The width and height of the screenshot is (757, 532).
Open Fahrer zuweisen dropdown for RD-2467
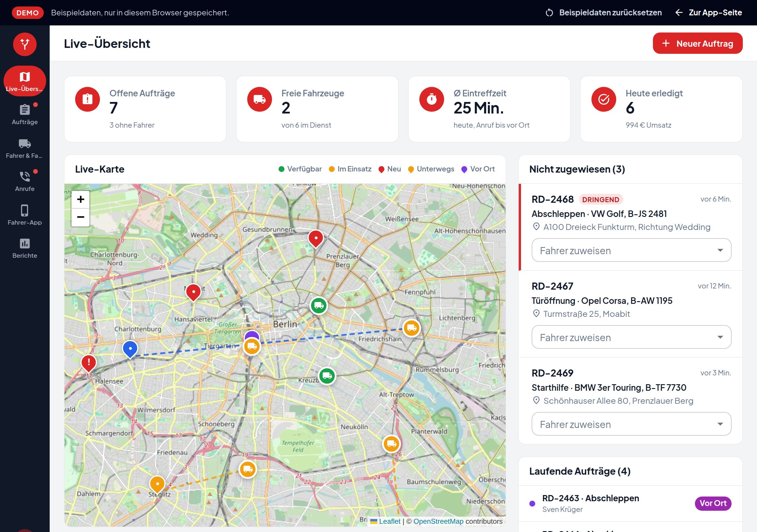click(631, 337)
